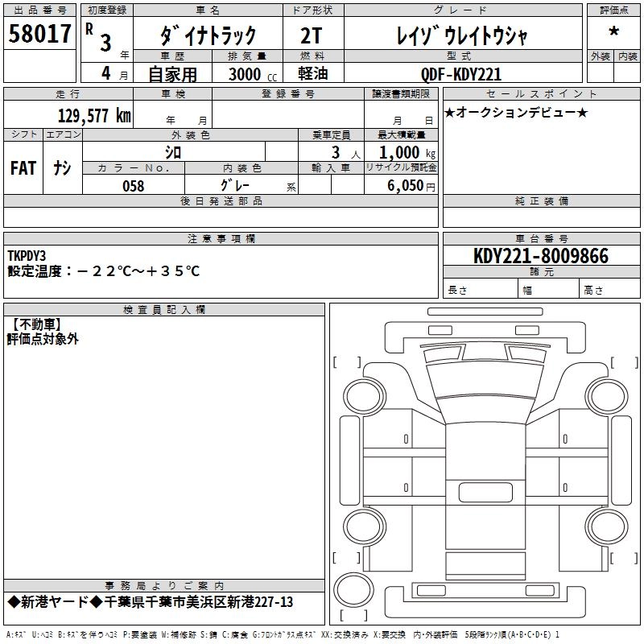The image size is (644, 644).
Task: Click the model code QDF-KDY221
Action: coord(461,74)
